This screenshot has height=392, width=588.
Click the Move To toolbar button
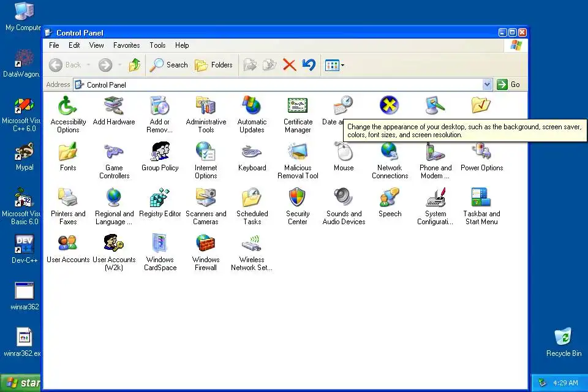pos(250,65)
